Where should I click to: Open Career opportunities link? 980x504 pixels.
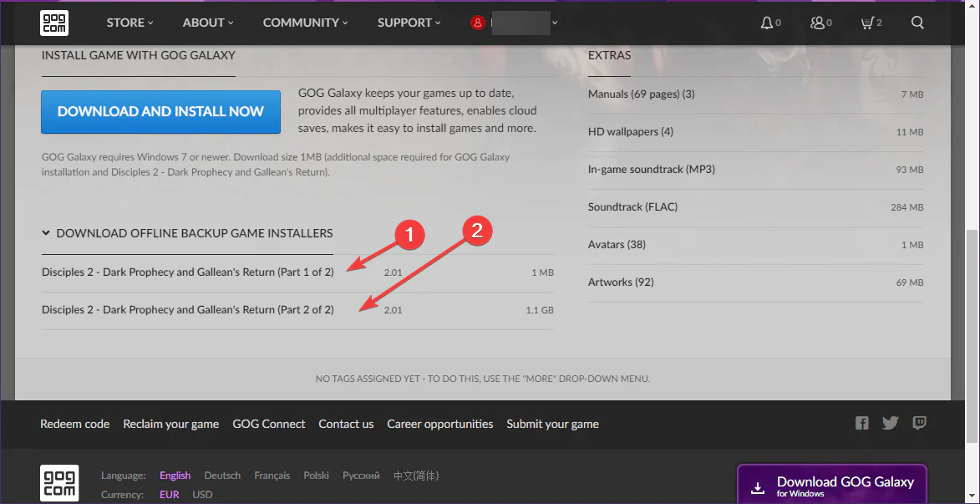point(440,424)
